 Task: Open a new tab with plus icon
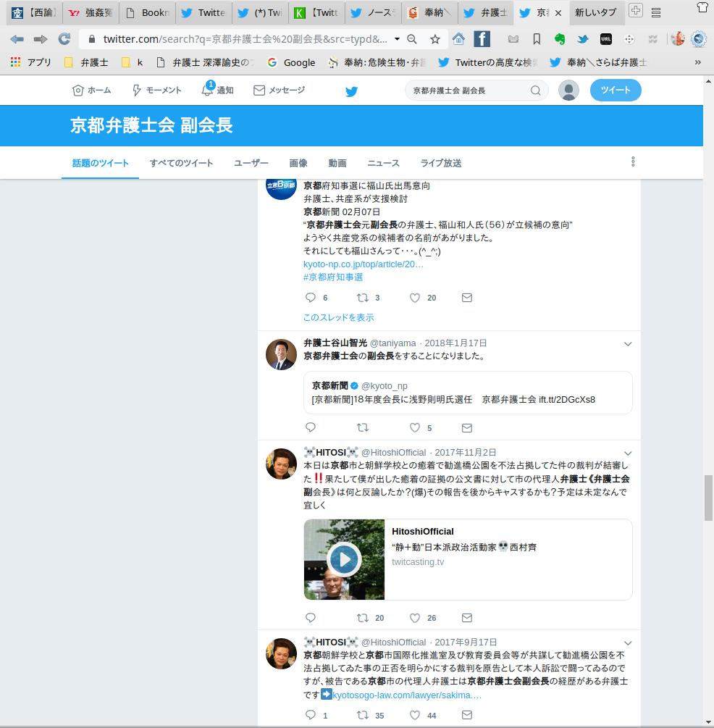click(x=635, y=10)
